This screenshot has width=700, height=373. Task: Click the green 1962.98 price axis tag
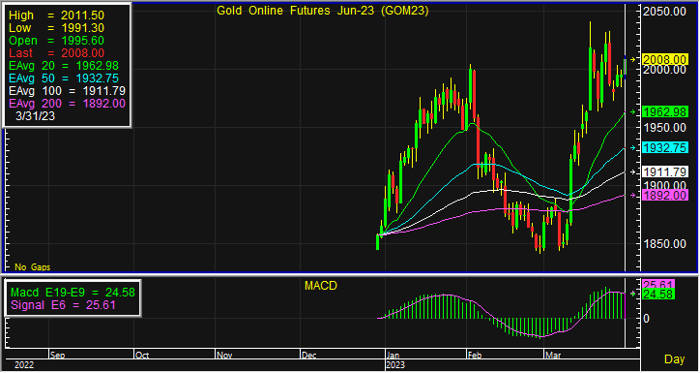click(665, 112)
